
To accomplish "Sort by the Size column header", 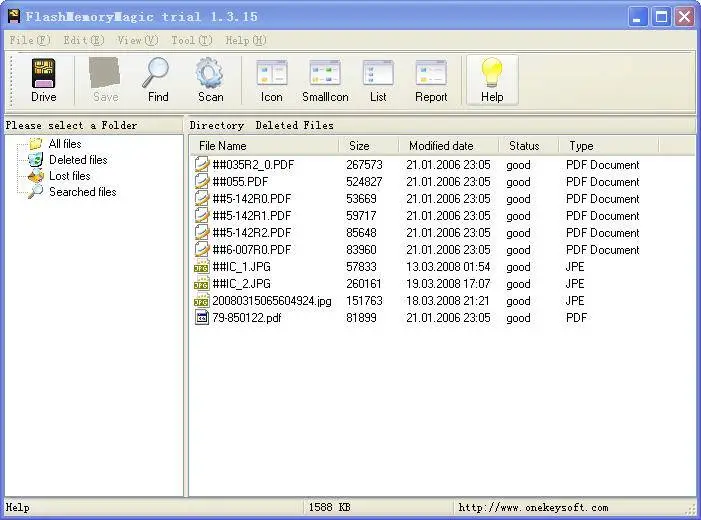I will 368,146.
